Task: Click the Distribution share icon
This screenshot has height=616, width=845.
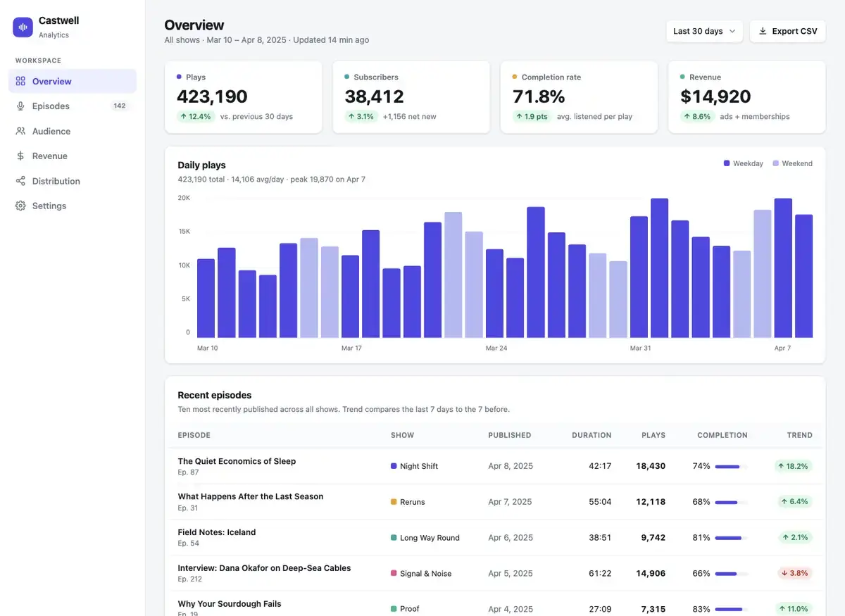Action: tap(20, 181)
